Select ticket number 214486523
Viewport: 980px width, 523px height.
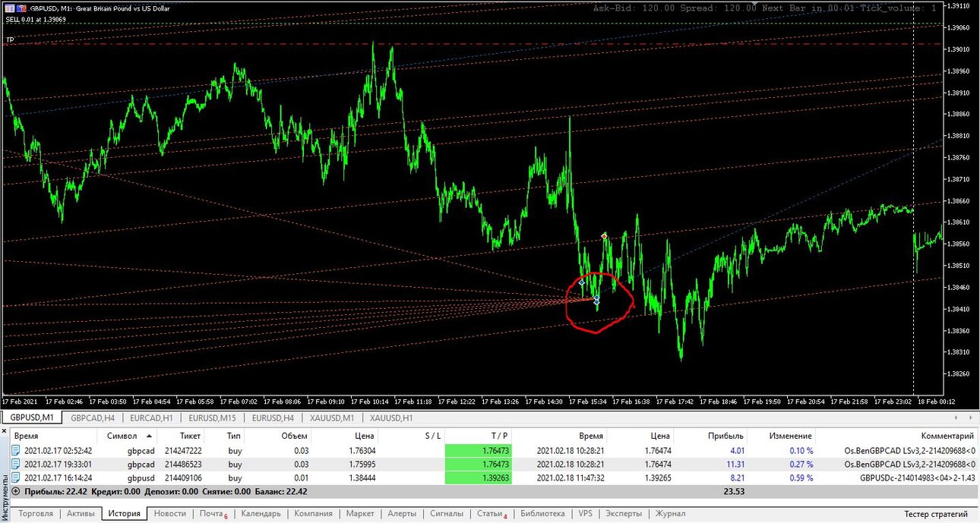click(183, 465)
